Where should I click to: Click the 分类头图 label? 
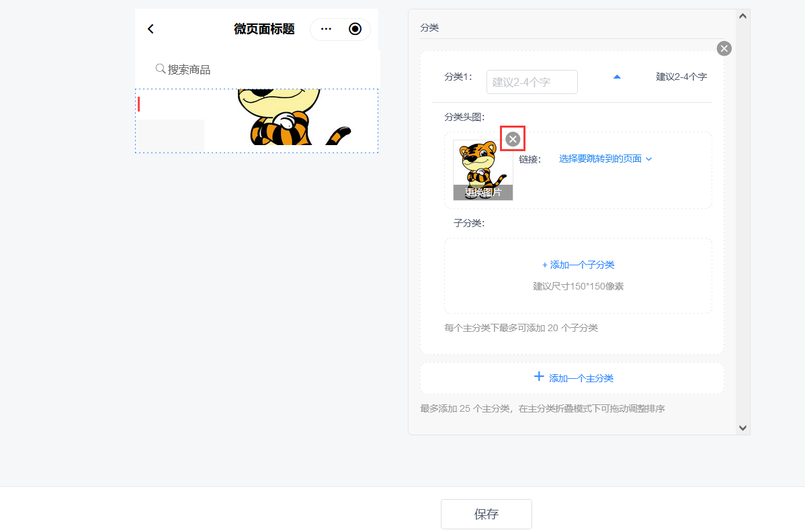pos(464,117)
